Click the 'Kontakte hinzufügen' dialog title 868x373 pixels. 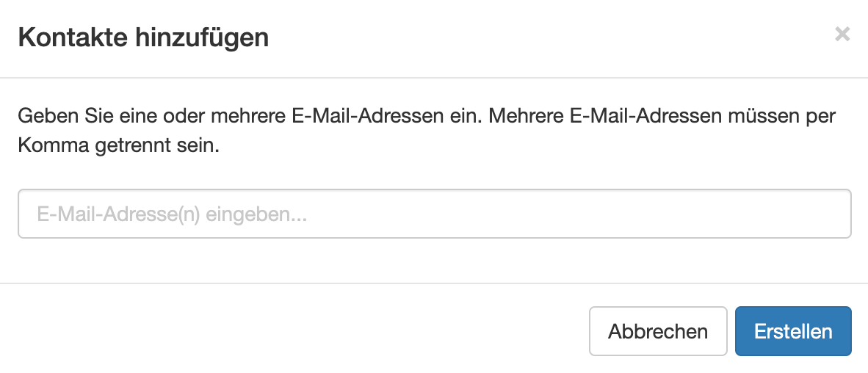[x=143, y=37]
